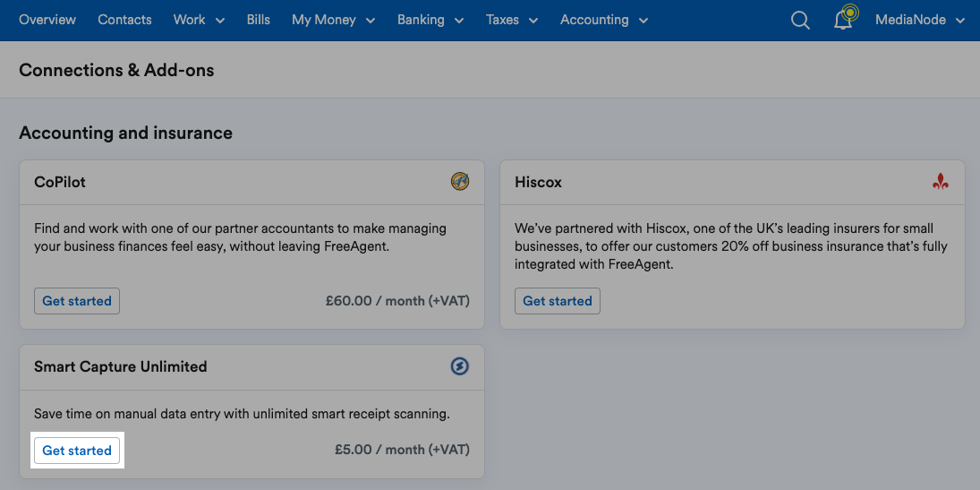
Task: Get started with Smart Capture Unlimited
Action: [x=77, y=451]
